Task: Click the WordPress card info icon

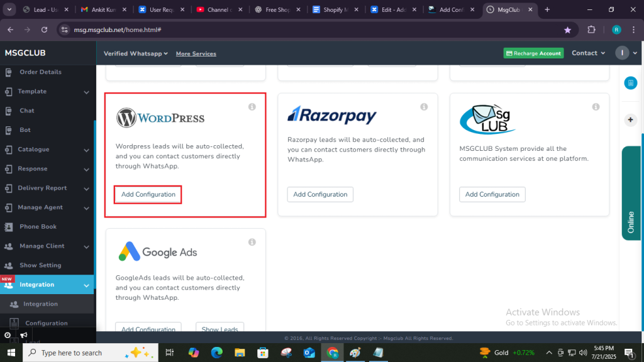Action: 252,107
